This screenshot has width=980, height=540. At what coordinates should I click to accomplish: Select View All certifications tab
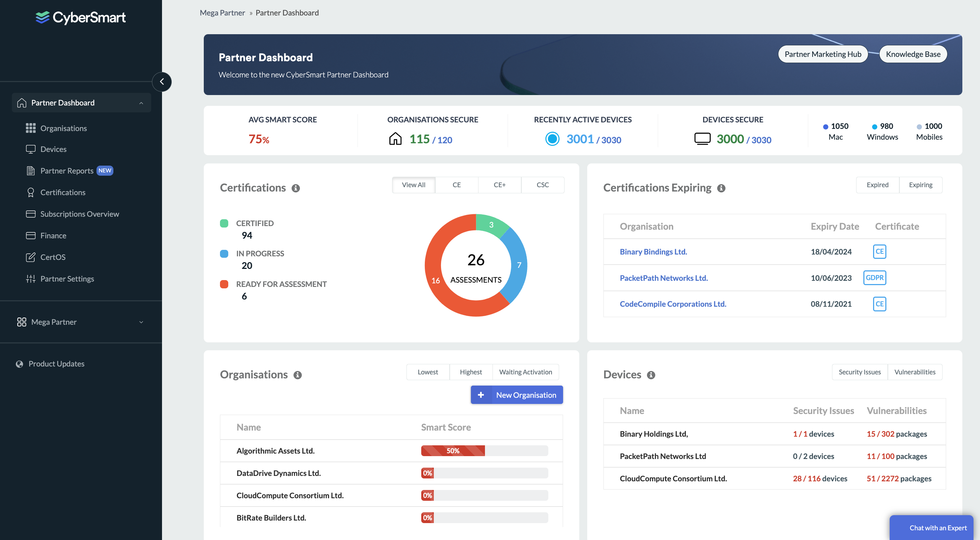click(414, 185)
